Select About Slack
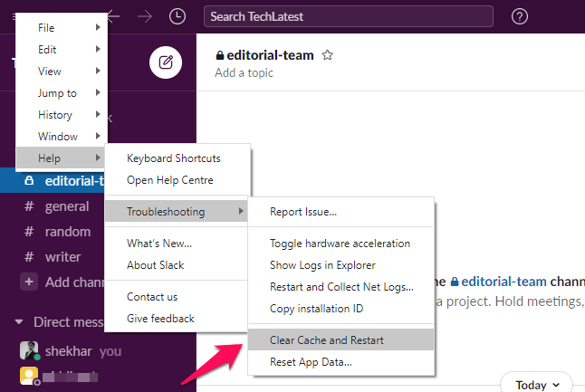585x392 pixels. (x=177, y=265)
